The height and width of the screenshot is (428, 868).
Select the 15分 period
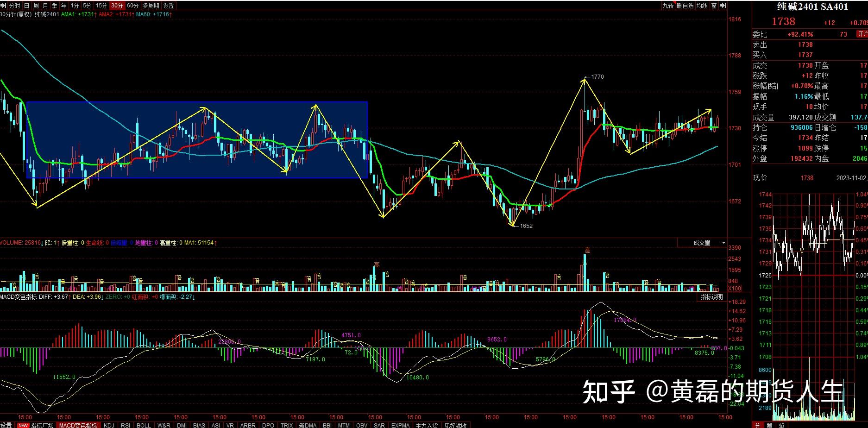101,6
